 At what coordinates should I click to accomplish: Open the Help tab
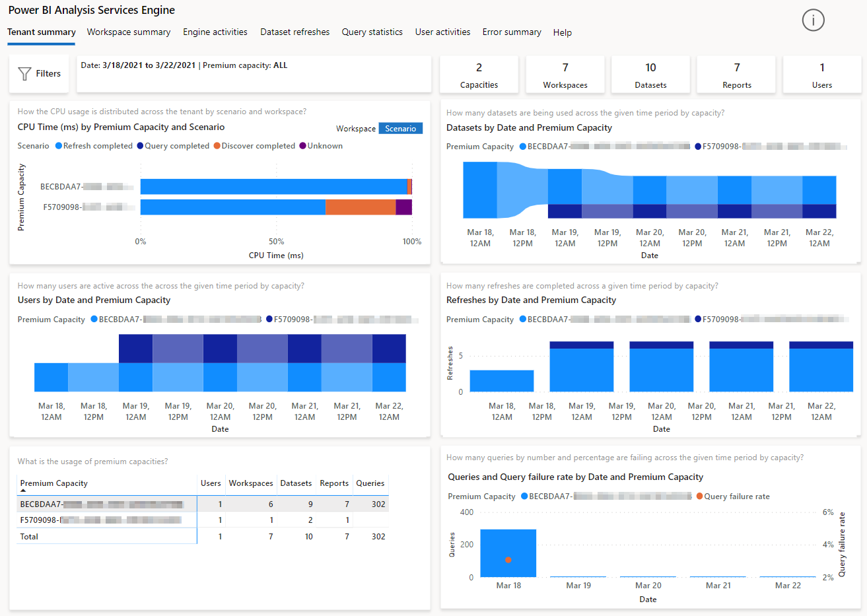563,32
